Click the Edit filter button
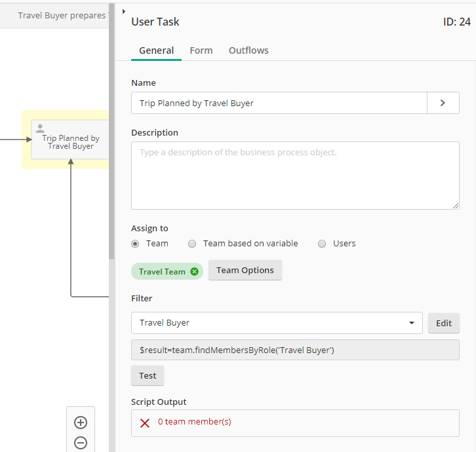This screenshot has height=452, width=476. click(x=444, y=323)
